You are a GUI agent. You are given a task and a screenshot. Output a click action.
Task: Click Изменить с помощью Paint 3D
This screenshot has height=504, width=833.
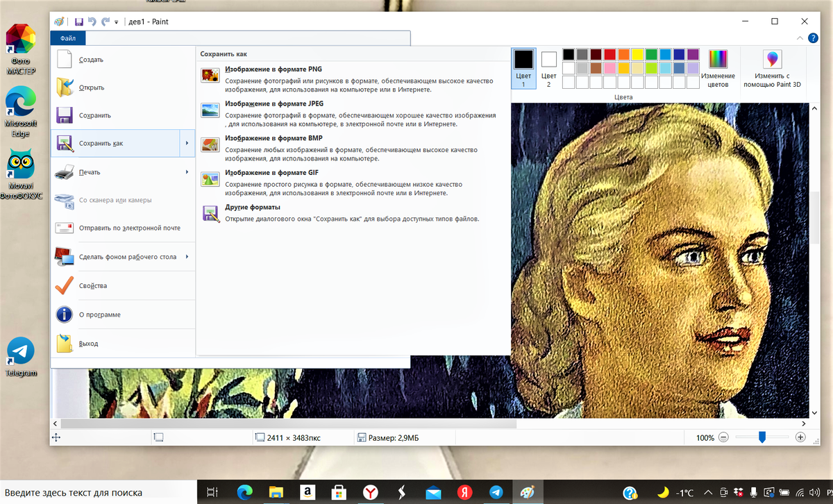click(x=772, y=68)
